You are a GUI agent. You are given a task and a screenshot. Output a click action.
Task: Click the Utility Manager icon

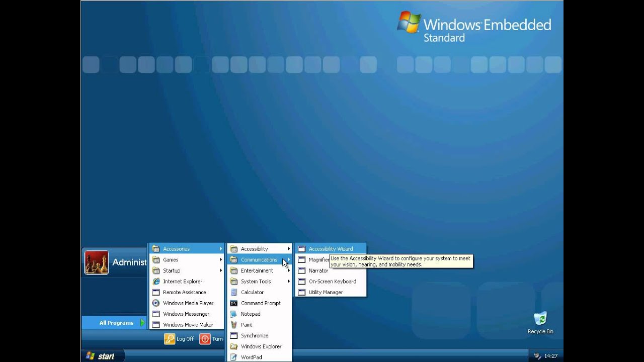[x=302, y=292]
